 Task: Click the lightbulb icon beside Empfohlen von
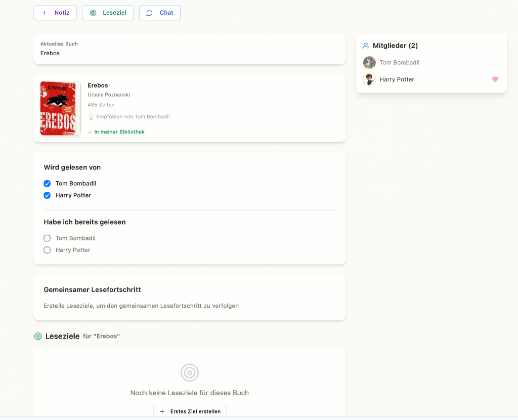(91, 117)
